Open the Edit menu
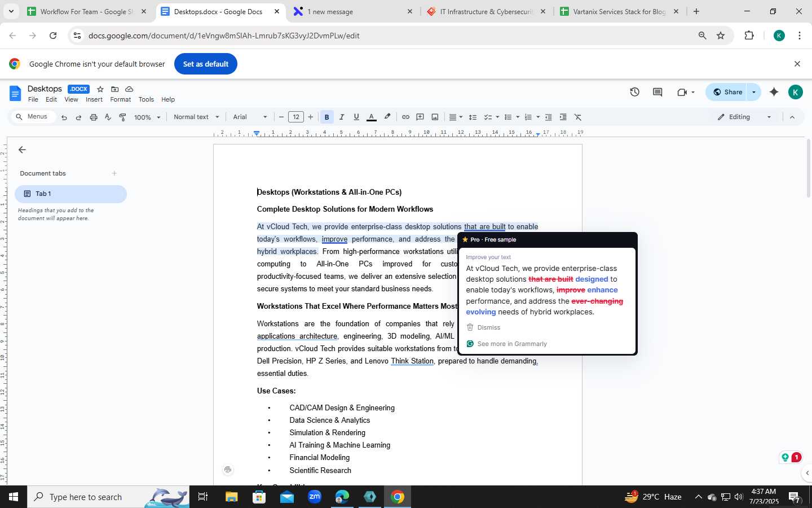 (x=51, y=99)
